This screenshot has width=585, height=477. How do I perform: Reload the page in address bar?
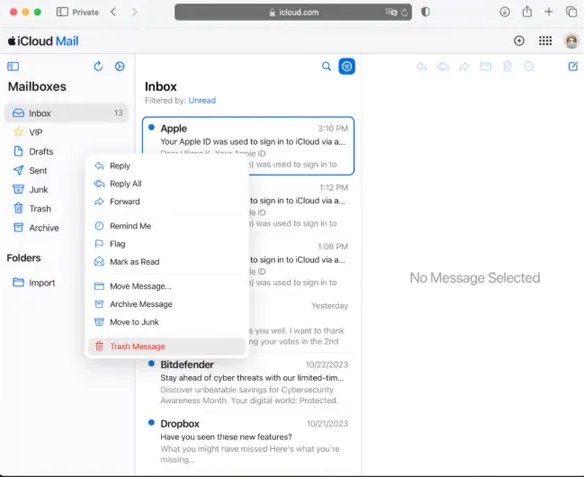click(x=404, y=12)
